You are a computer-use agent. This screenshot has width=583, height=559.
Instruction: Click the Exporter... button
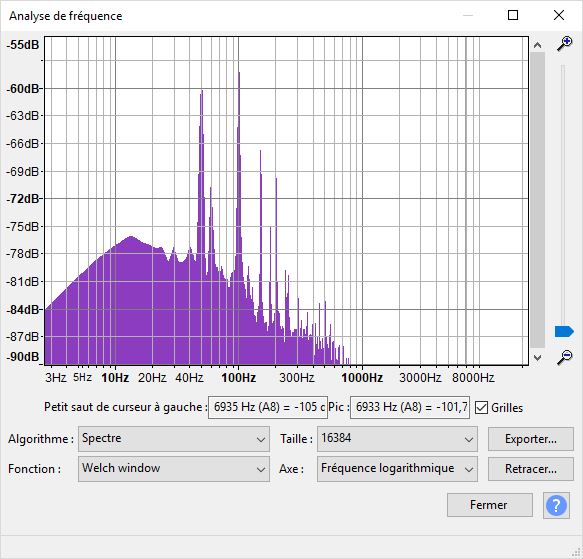tap(531, 439)
